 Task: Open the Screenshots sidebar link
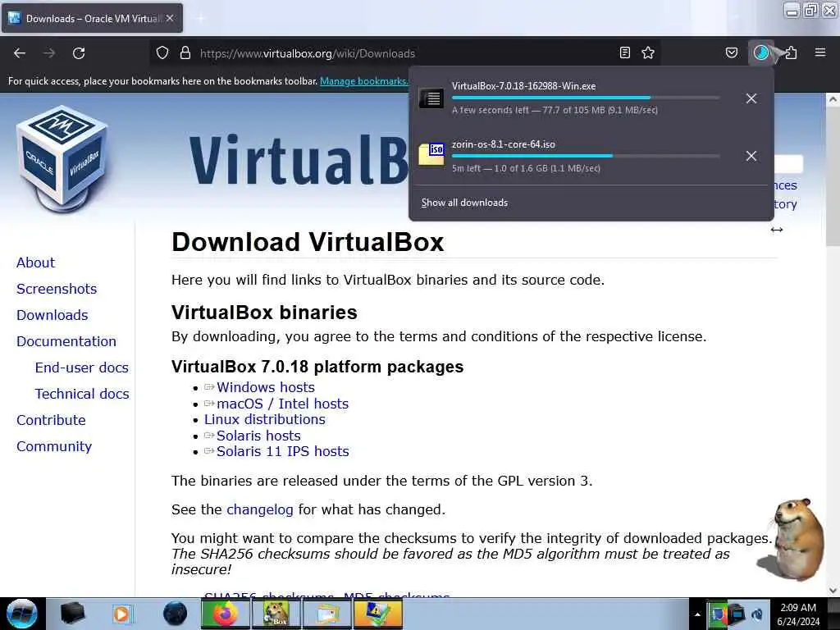(57, 289)
